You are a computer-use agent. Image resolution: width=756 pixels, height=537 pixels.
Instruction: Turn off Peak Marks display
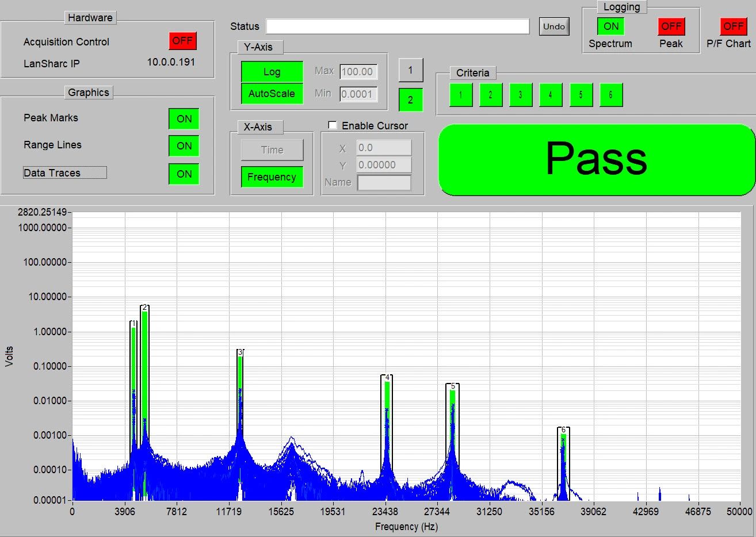tap(184, 118)
